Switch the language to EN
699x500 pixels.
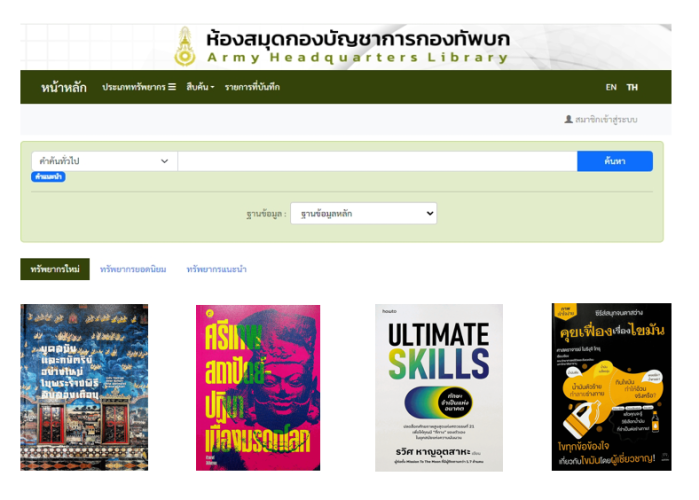coord(611,87)
